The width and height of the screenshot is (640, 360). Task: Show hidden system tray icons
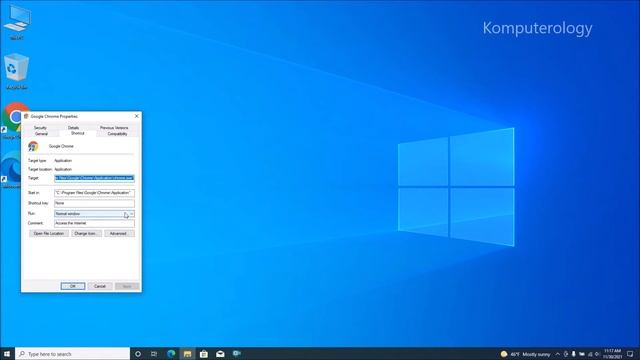coord(557,354)
